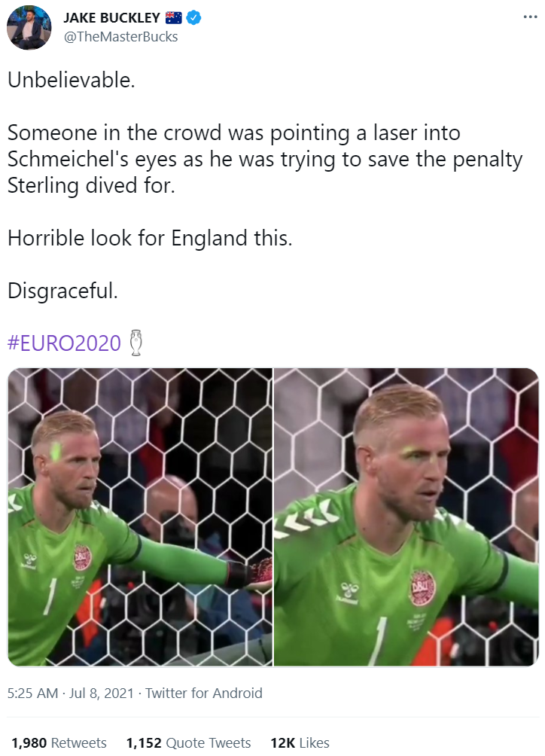The width and height of the screenshot is (545, 756).
Task: Click the Twitter for Android source link
Action: pos(204,693)
